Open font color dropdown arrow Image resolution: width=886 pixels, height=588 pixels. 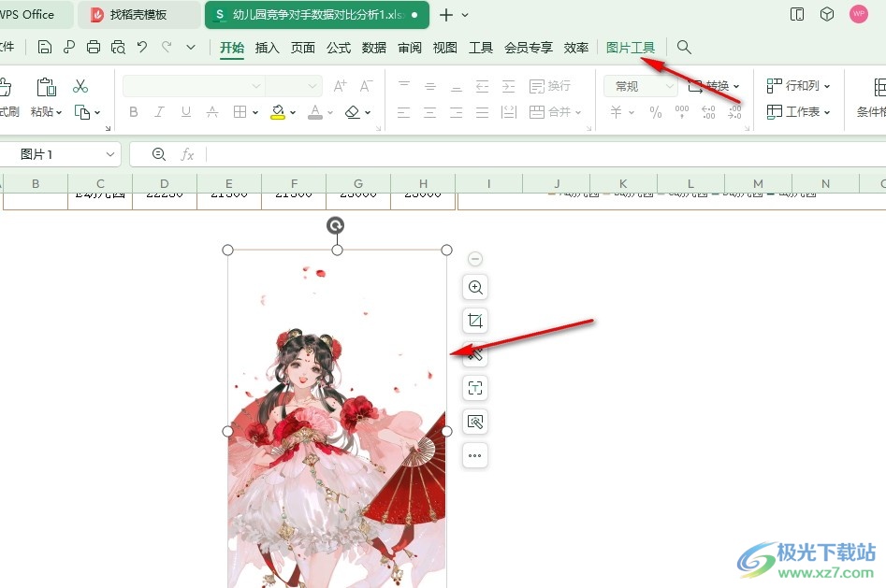330,112
